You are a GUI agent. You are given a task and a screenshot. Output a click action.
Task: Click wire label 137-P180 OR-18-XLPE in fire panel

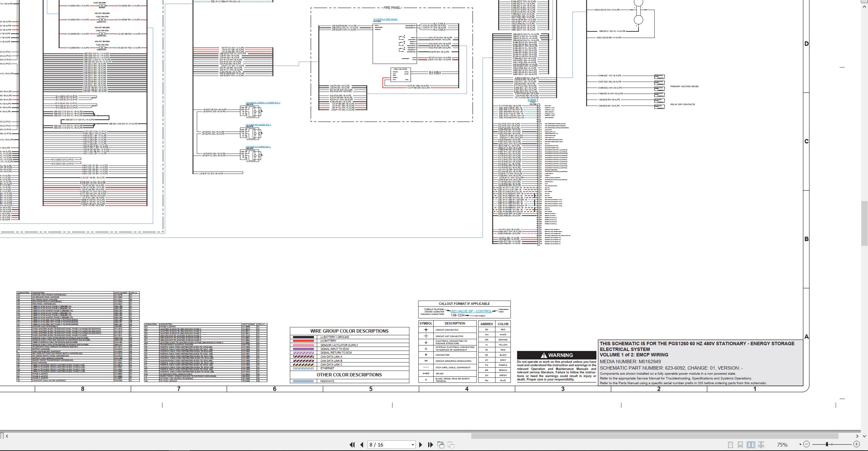(x=418, y=88)
